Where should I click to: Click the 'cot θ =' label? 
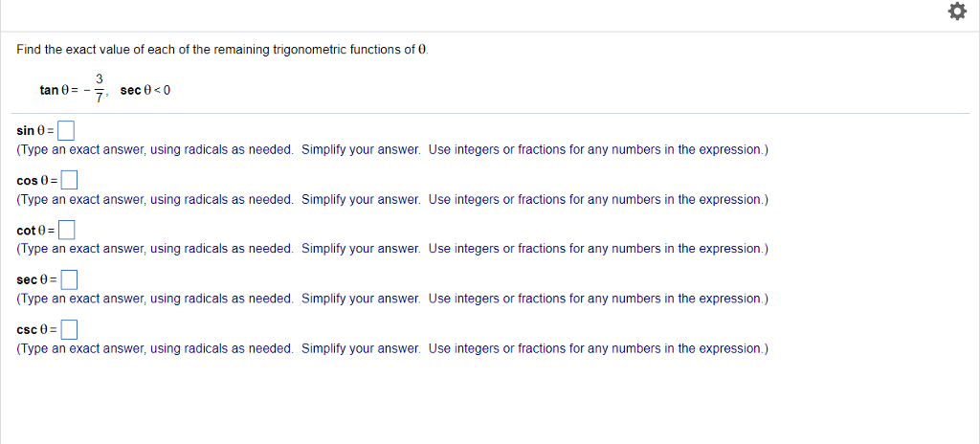coord(35,231)
